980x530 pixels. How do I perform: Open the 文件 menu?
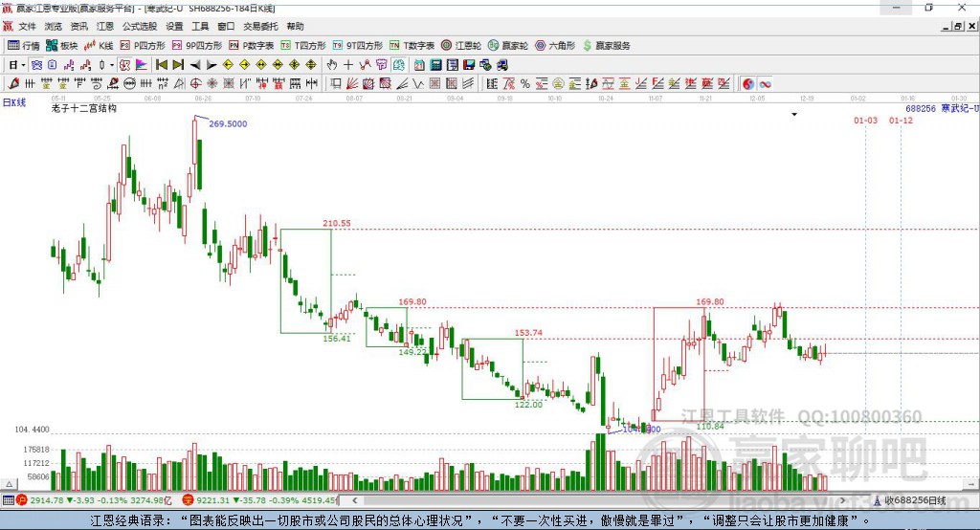click(x=27, y=26)
